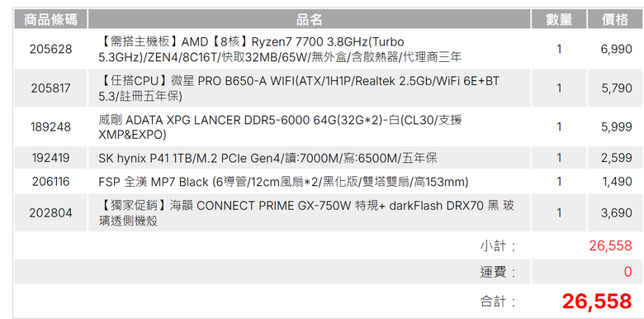Select product code 189248
The height and width of the screenshot is (319, 644).
tap(50, 127)
